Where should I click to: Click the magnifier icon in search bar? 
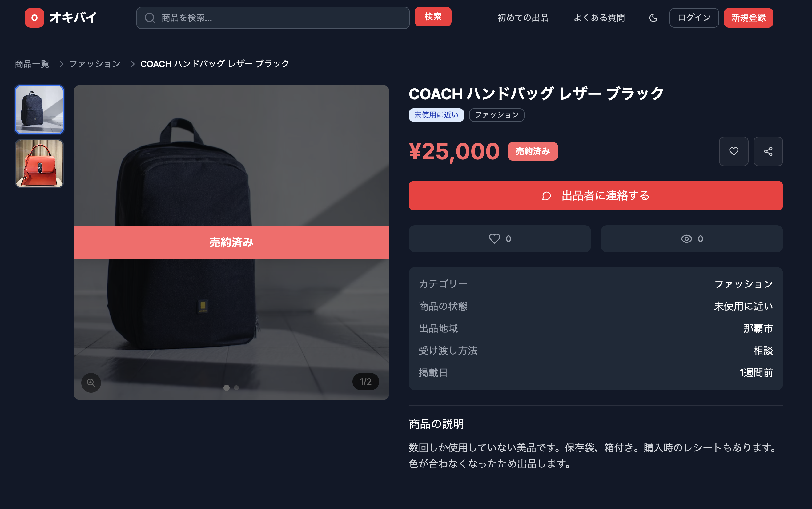[150, 18]
